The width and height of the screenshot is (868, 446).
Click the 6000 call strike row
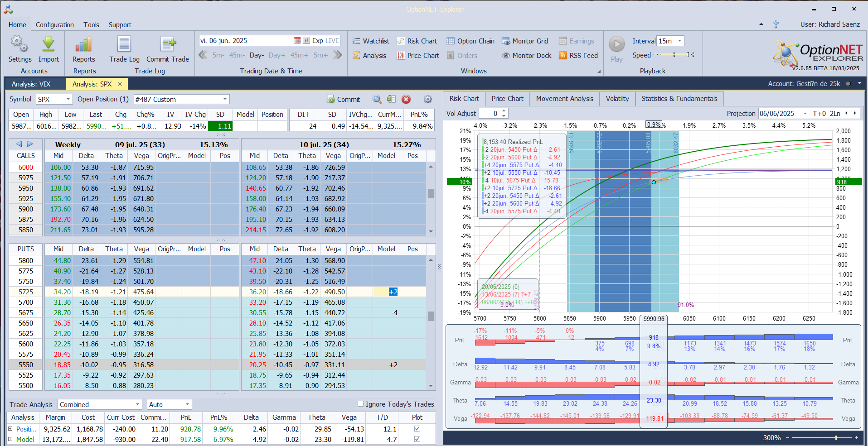pos(26,168)
